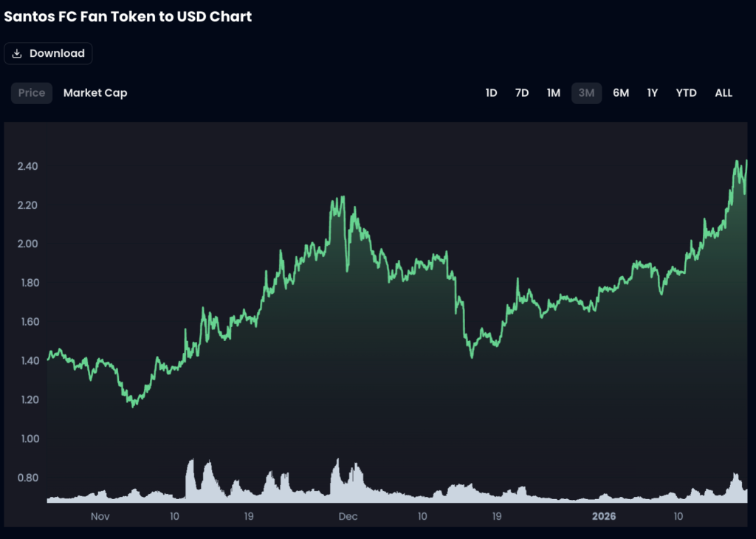756x539 pixels.
Task: Select the 7D time range
Action: click(x=522, y=93)
